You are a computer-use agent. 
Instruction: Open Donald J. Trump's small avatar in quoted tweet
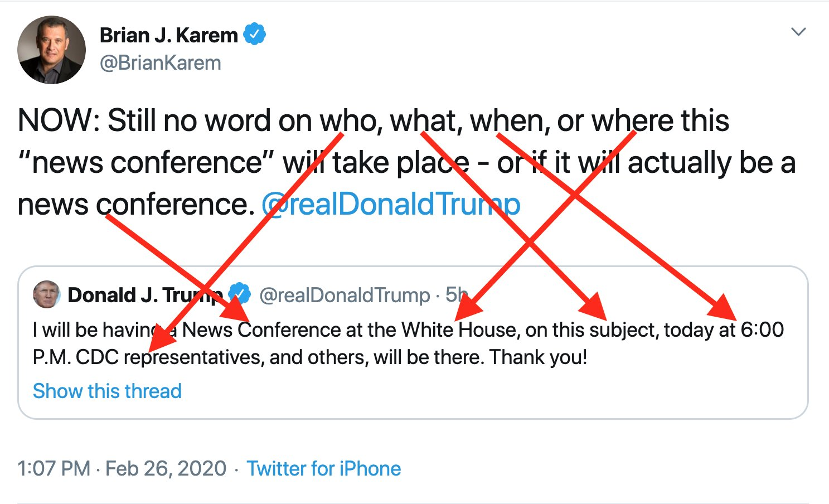[x=46, y=294]
